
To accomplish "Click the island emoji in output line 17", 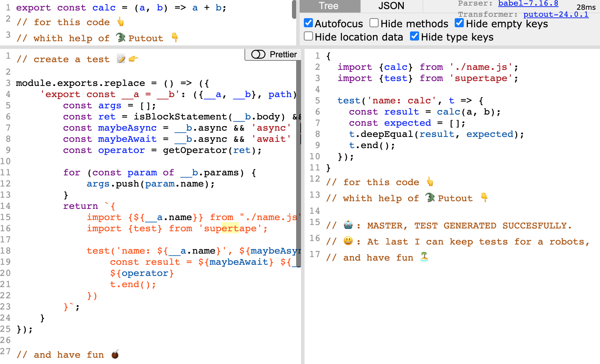I will click(424, 257).
